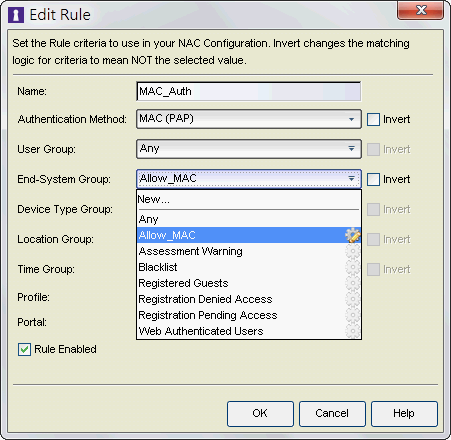Screen dimensions: 451x440
Task: Open the Authentication Method dropdown
Action: [x=249, y=119]
